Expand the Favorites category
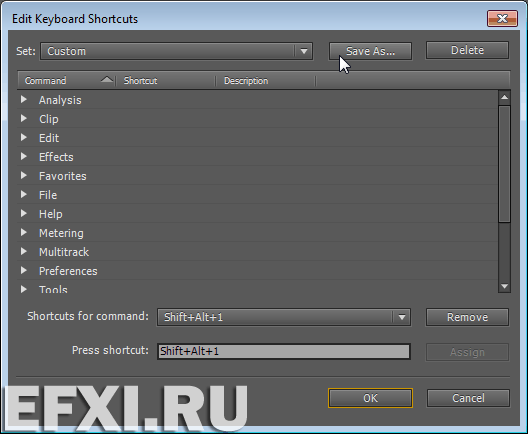 click(24, 175)
